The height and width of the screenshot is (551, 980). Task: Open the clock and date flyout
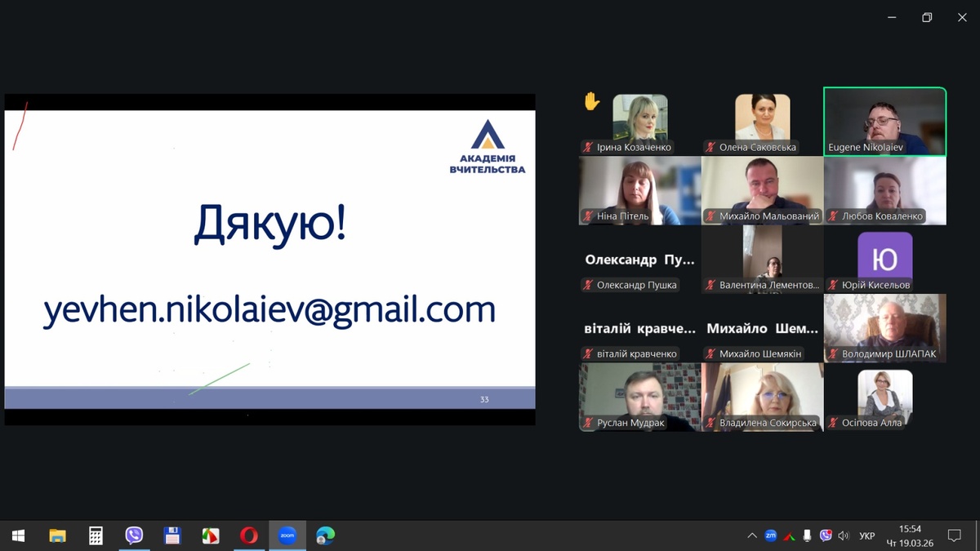tap(910, 535)
